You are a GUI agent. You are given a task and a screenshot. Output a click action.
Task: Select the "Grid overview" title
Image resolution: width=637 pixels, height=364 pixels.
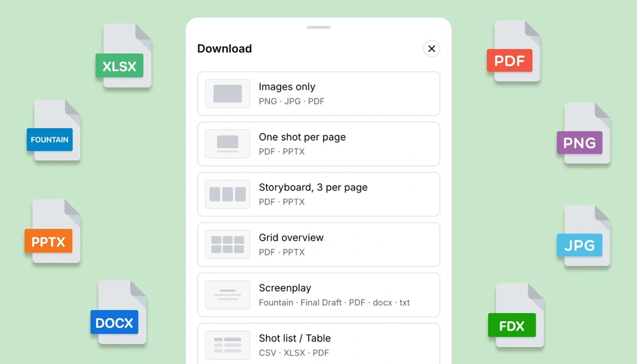point(291,238)
